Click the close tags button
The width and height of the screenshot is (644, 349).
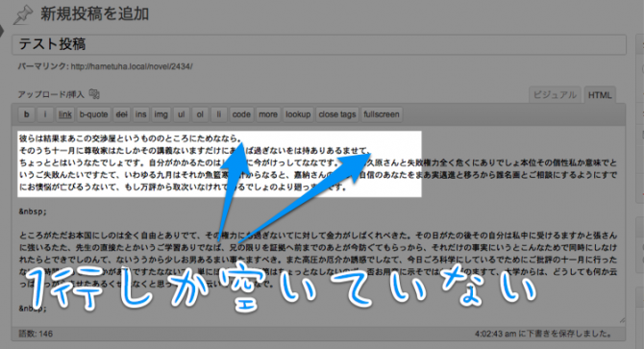(337, 114)
